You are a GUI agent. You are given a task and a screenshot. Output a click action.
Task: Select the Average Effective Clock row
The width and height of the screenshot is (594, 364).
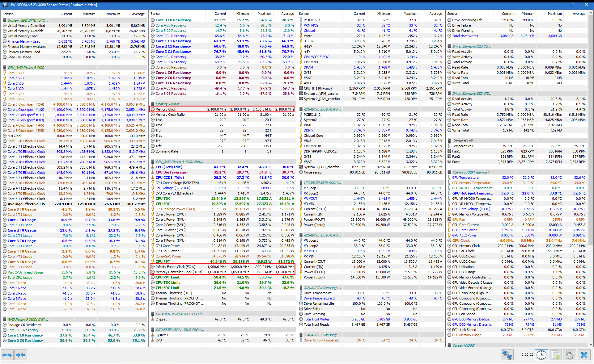pos(74,204)
